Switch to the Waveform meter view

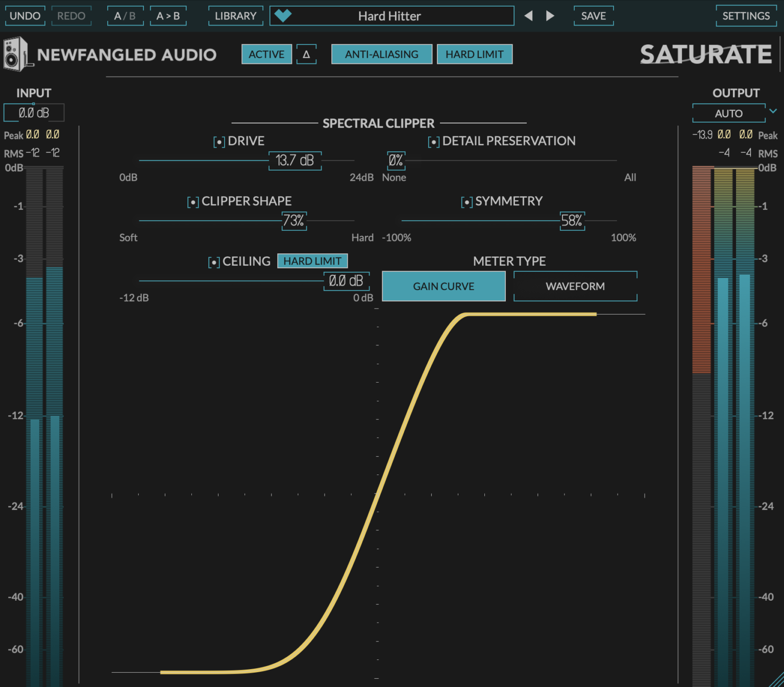pos(575,286)
